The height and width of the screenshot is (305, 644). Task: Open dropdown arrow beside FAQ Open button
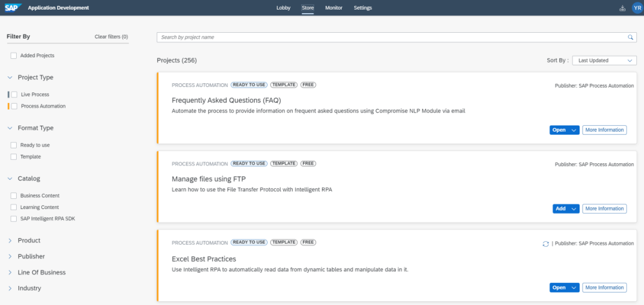[x=574, y=130]
